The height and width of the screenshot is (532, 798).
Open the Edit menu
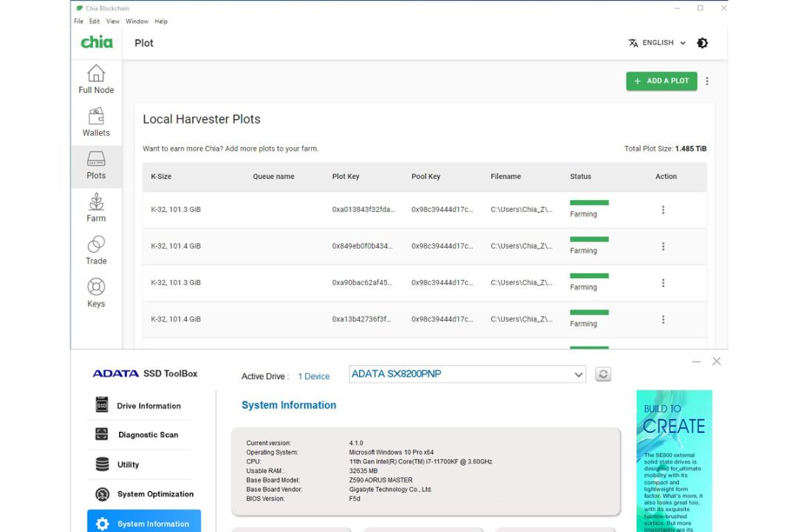(94, 21)
